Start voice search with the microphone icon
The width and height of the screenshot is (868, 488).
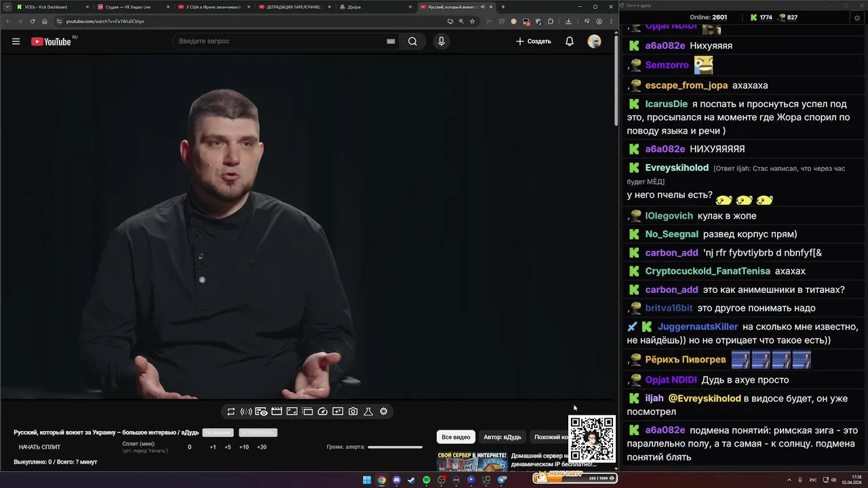[x=441, y=41]
